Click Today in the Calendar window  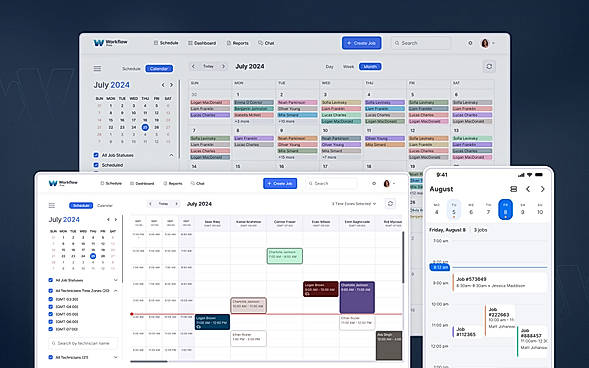tap(208, 66)
